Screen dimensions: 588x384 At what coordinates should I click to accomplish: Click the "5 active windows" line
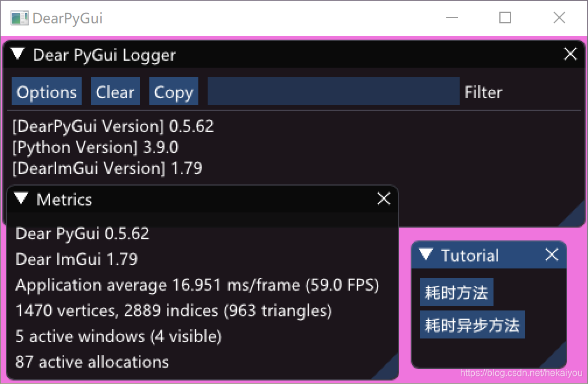[x=118, y=336]
